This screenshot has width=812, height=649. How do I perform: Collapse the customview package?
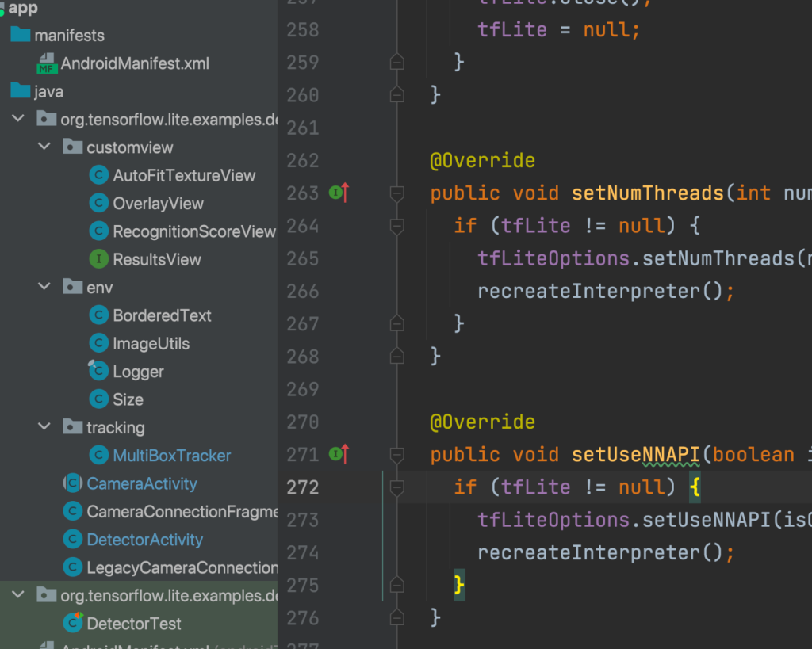point(45,147)
